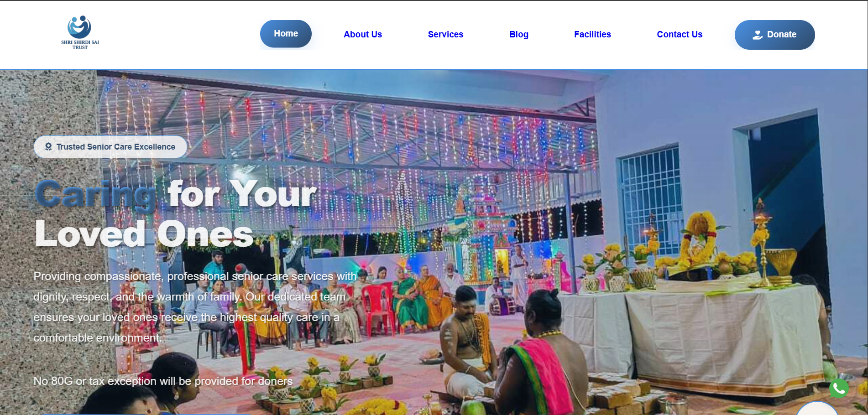
Task: Open the Contact Us page
Action: point(680,34)
